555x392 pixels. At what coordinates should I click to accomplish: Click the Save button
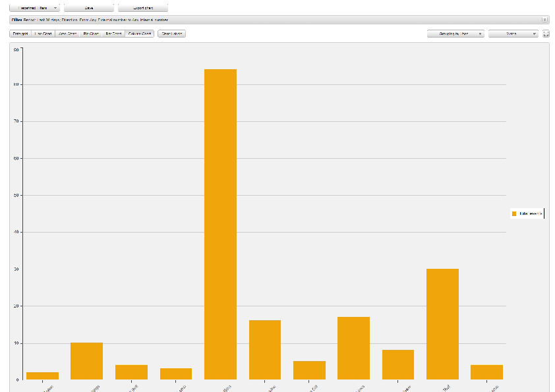89,8
